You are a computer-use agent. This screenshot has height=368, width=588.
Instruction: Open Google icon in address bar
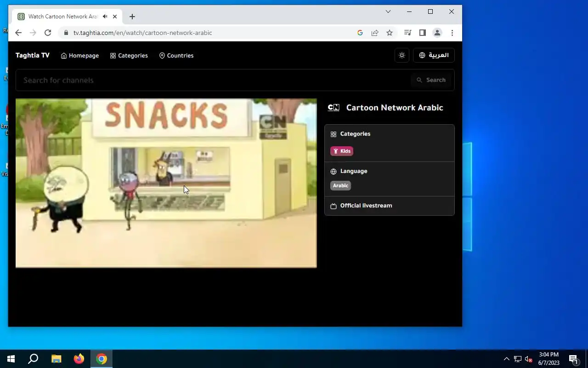click(x=360, y=33)
